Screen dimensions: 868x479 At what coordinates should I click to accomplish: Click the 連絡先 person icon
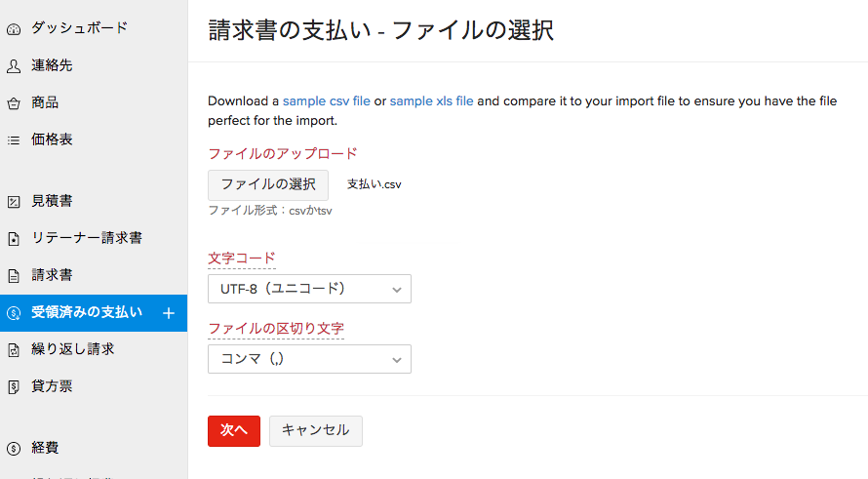coord(14,65)
